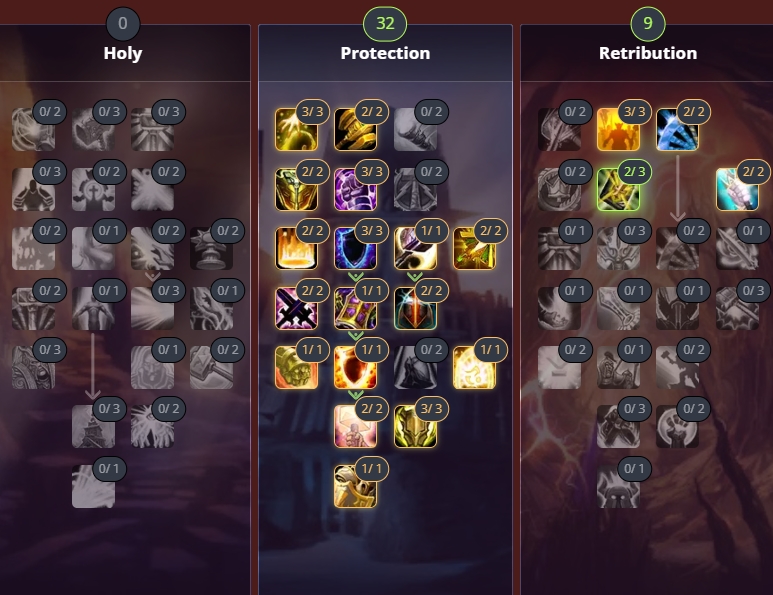Image resolution: width=773 pixels, height=595 pixels.
Task: Click the green-highlighted Rule of Law 2/3 talent
Action: point(618,189)
